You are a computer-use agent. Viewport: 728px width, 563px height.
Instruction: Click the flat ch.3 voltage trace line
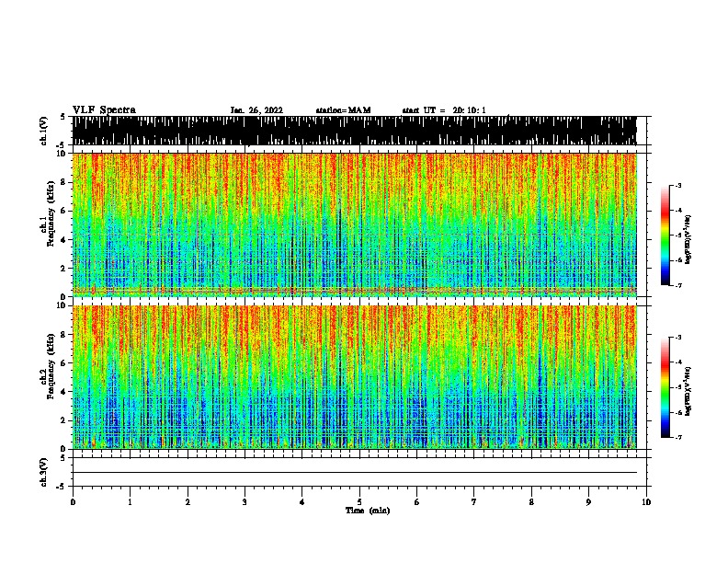click(355, 473)
